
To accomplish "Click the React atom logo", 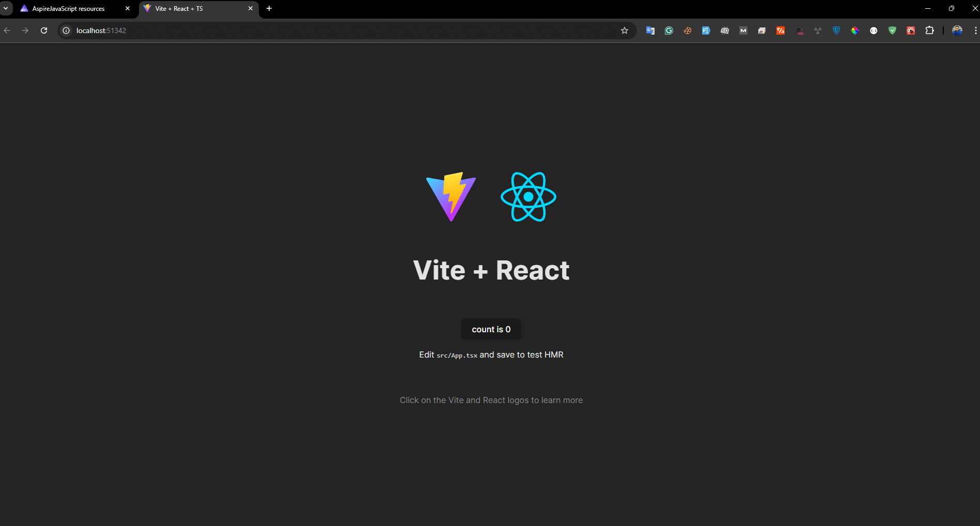I will 528,197.
